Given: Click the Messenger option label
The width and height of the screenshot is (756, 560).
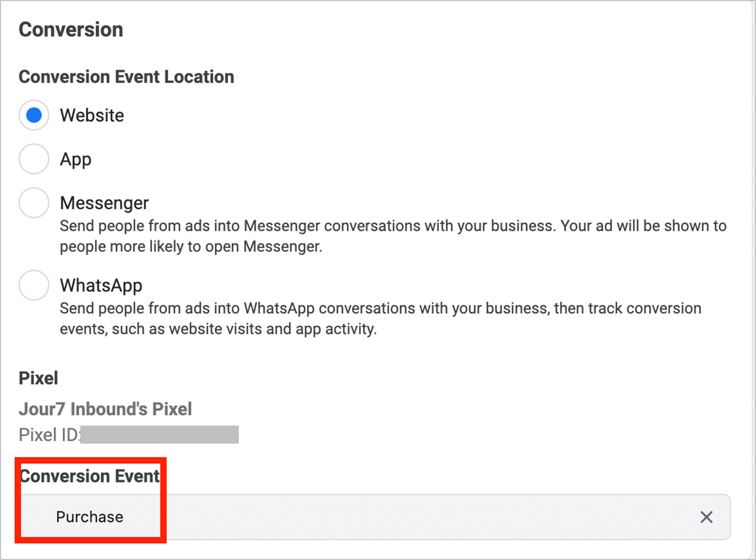Looking at the screenshot, I should [104, 203].
